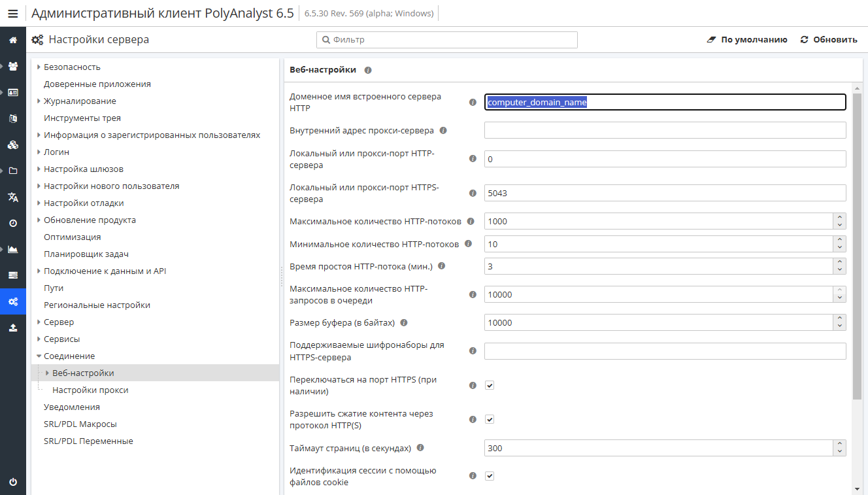
Task: Open the server rack sidebar icon
Action: [x=13, y=275]
